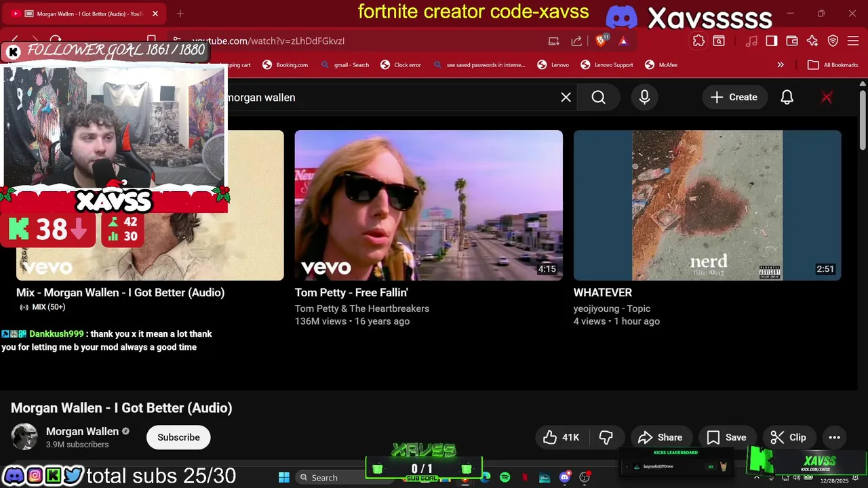
Task: Click the YouTube magnifier search button
Action: [598, 98]
